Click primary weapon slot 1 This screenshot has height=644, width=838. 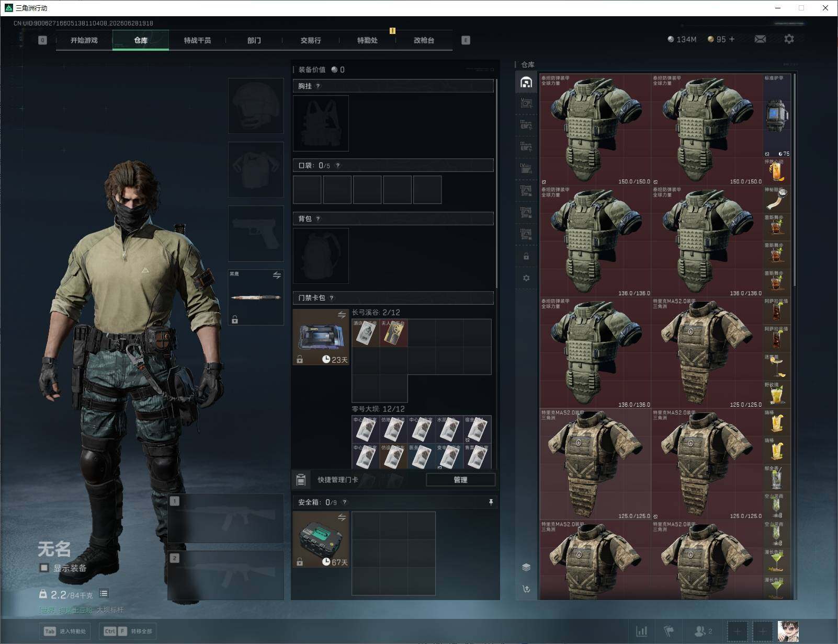226,519
